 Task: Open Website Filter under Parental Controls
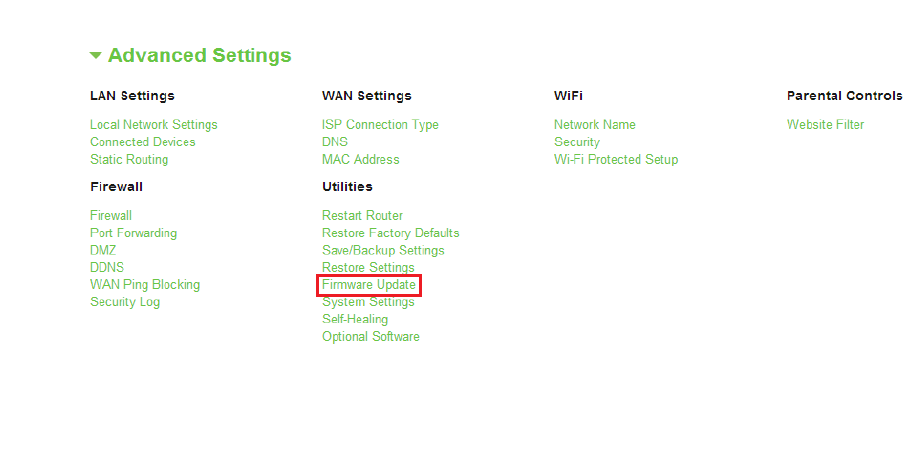(825, 125)
